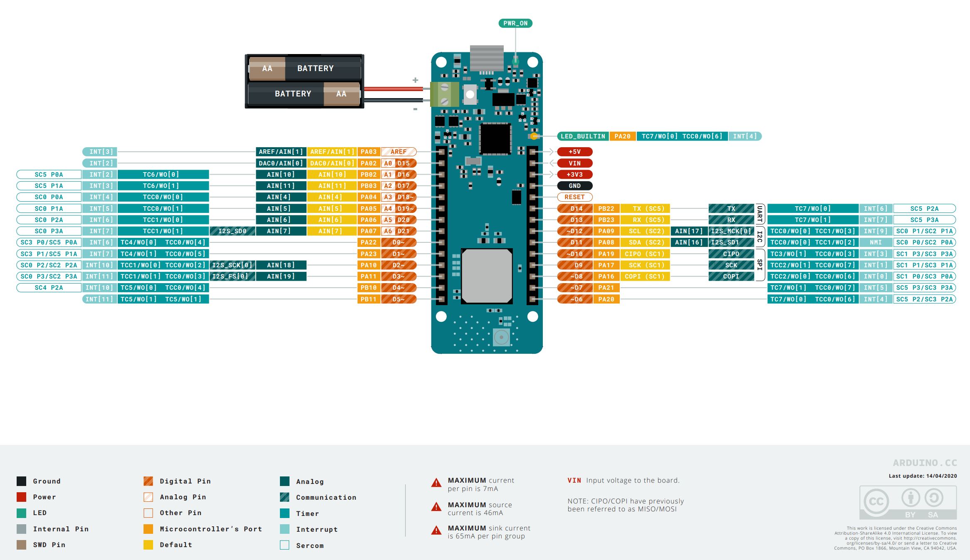970x560 pixels.
Task: Select the SWD Pin brown legend swatch
Action: point(21,545)
